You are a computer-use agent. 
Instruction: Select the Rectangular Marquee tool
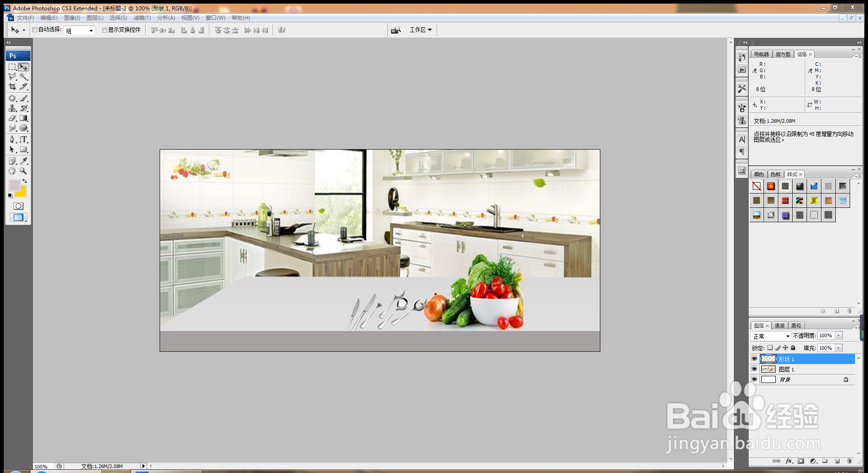[x=13, y=67]
